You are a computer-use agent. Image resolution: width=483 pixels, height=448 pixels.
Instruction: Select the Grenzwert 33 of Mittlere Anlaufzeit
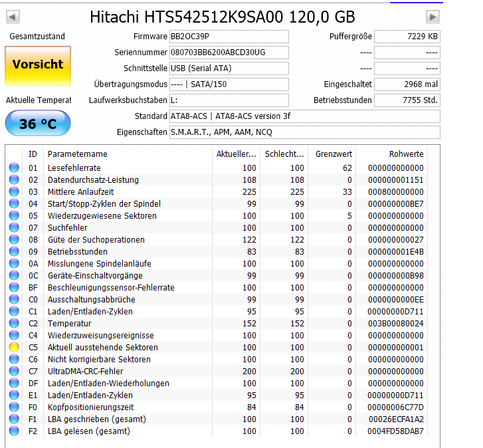347,191
